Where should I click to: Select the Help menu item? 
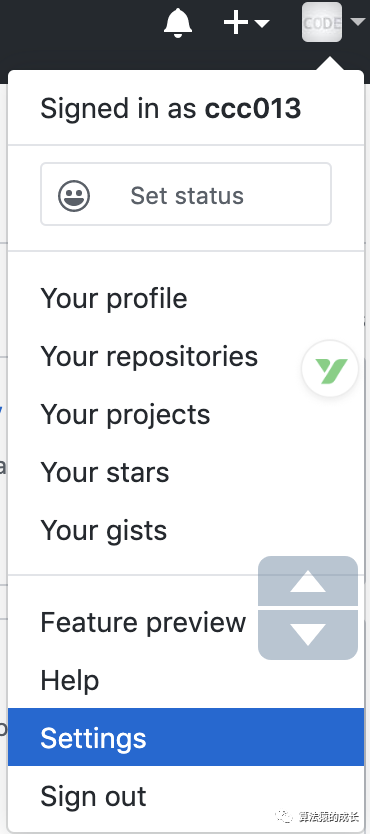(x=70, y=680)
